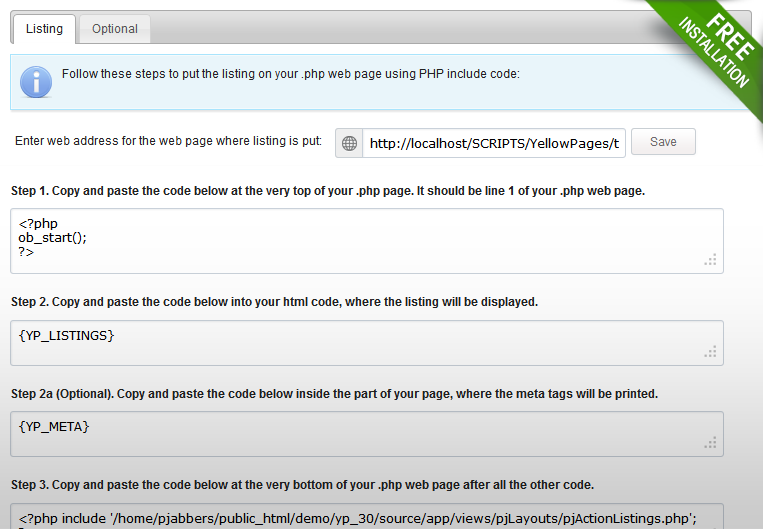Screen dimensions: 763x529
Task: Click the web address input field
Action: click(494, 143)
